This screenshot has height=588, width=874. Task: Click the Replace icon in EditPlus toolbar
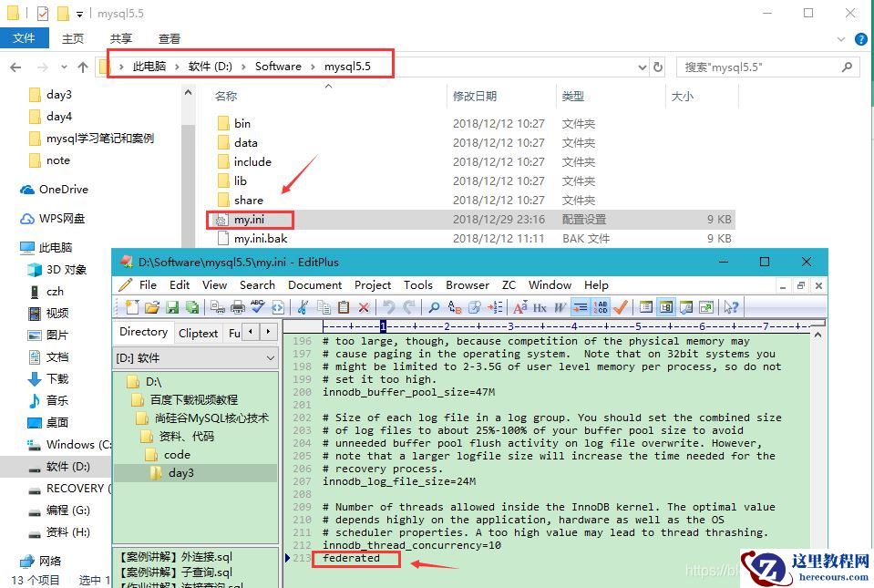point(456,307)
